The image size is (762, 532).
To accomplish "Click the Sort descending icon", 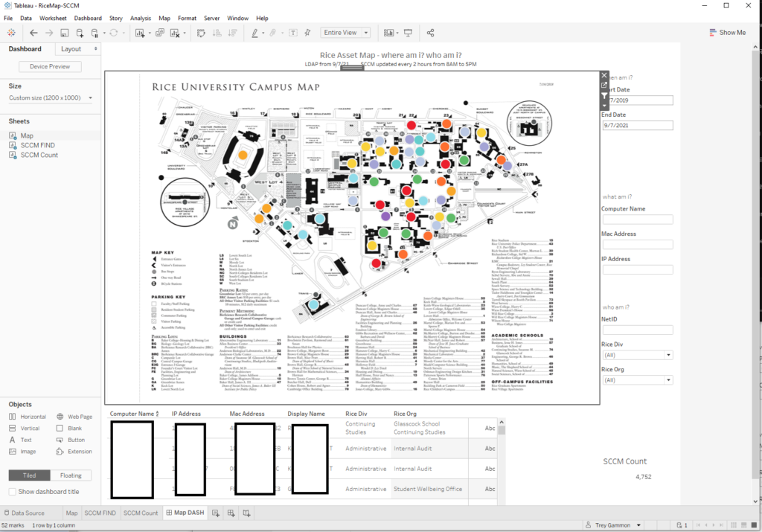I will [233, 33].
